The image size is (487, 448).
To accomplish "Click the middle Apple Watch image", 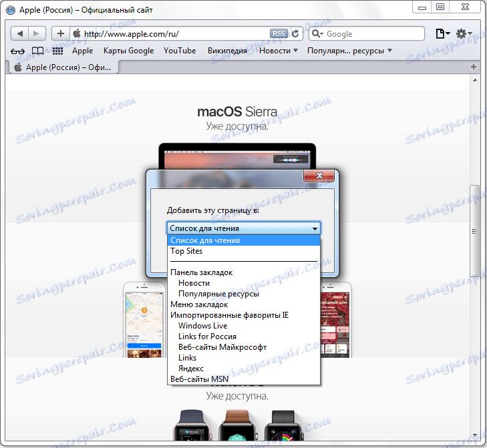I will (238, 425).
